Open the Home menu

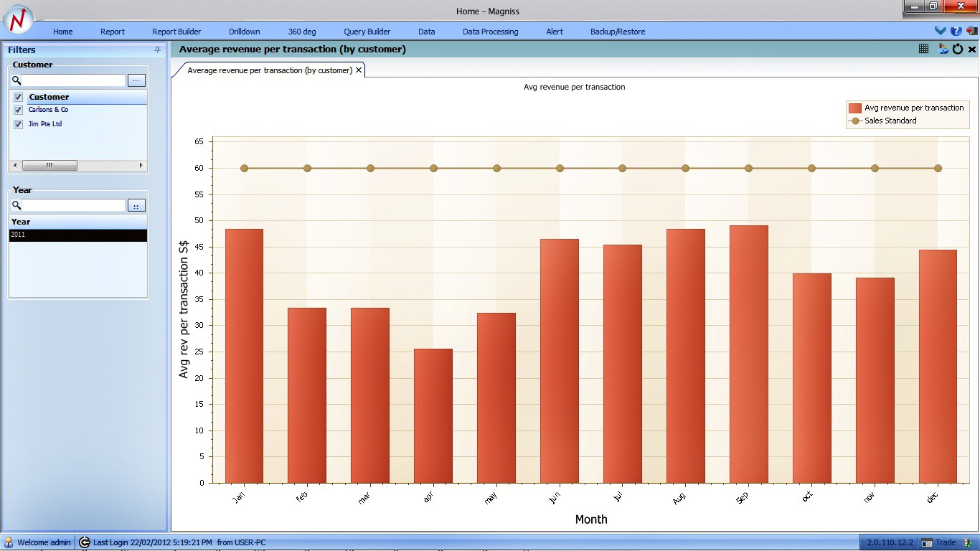[x=63, y=32]
